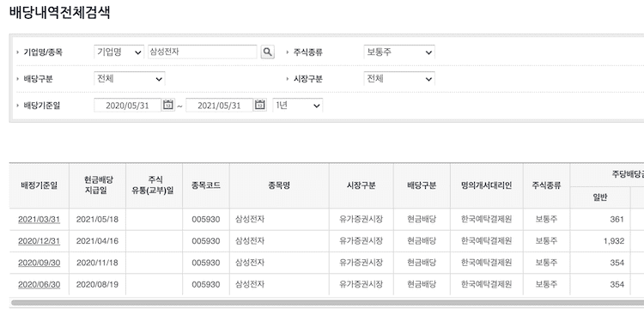Open the 2020/09/30 record date link

coord(39,263)
